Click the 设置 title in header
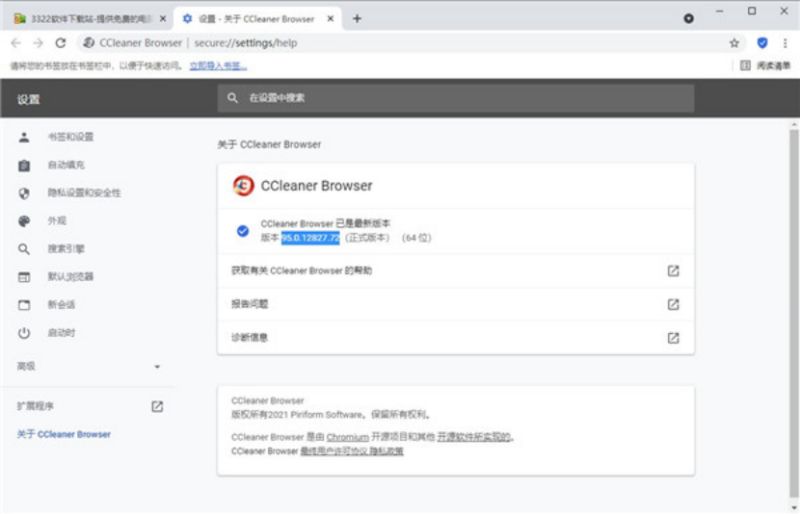 [x=28, y=100]
